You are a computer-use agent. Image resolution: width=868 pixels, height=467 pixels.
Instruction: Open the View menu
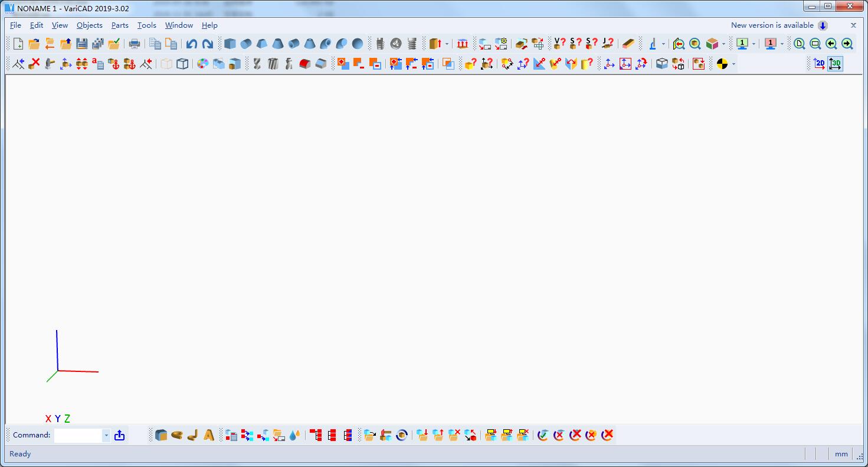[x=60, y=25]
